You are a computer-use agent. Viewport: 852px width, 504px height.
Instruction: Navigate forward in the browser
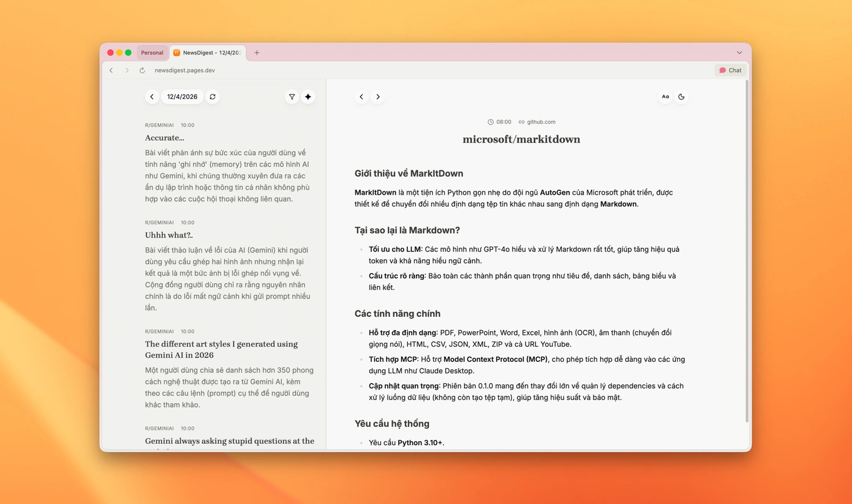pyautogui.click(x=127, y=71)
